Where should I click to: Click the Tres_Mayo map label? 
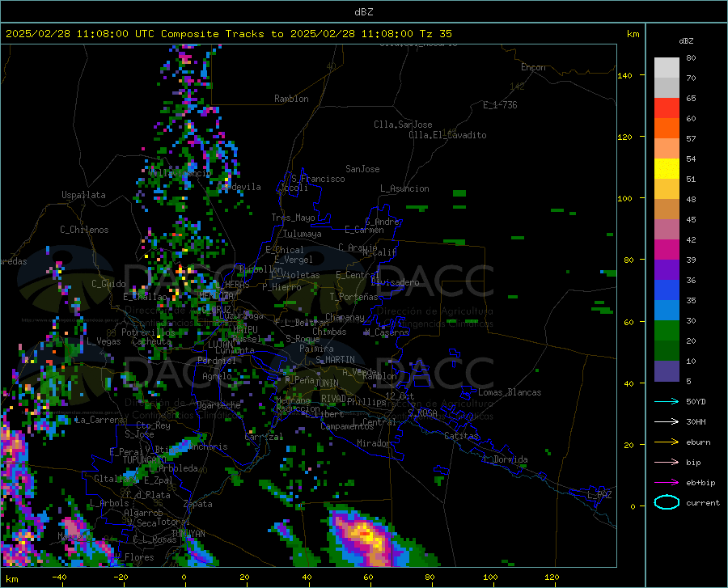293,218
